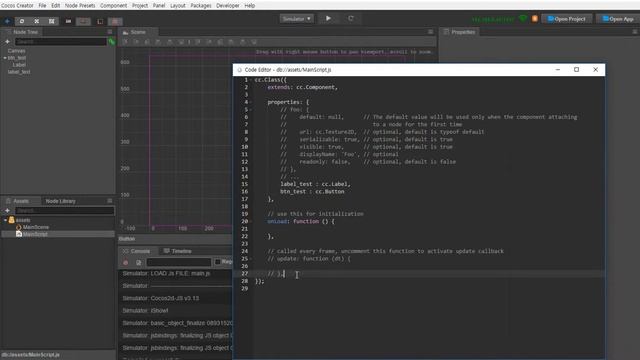
Task: Open the Panel menu
Action: click(159, 6)
